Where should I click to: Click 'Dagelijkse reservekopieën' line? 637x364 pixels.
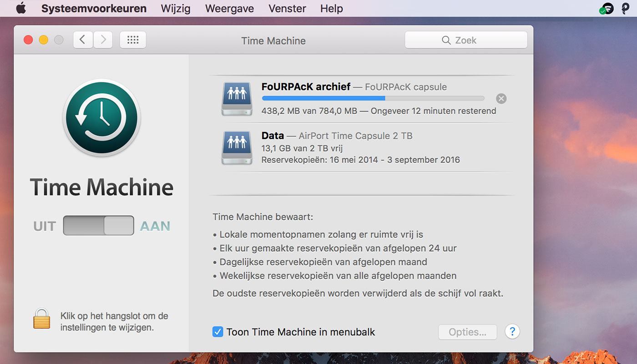(x=320, y=262)
